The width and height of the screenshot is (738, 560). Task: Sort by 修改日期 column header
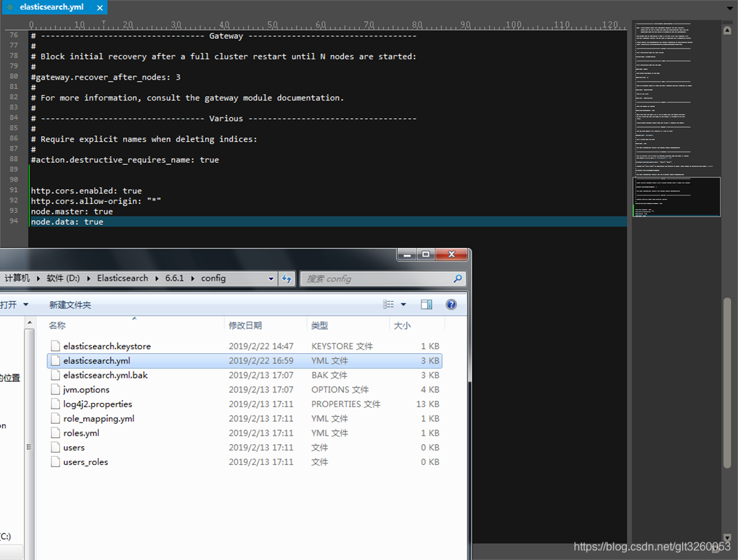coord(266,325)
